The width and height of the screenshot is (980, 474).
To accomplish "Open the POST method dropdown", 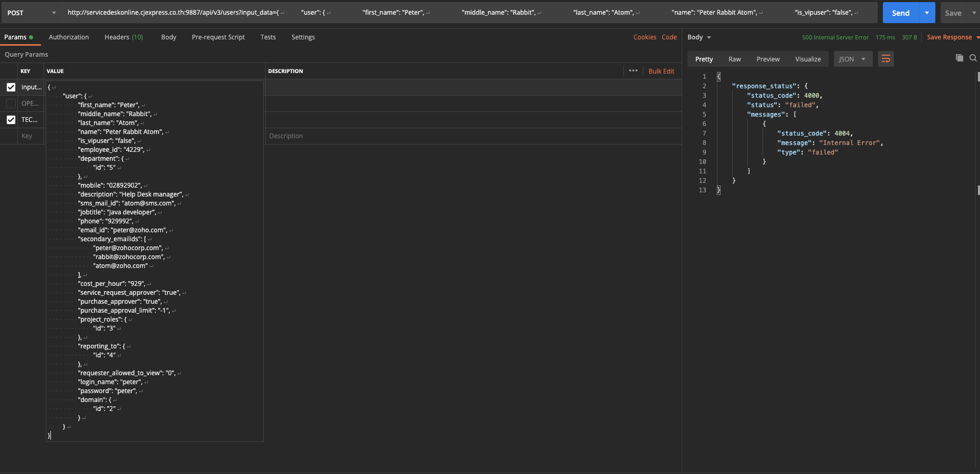I will click(x=32, y=13).
